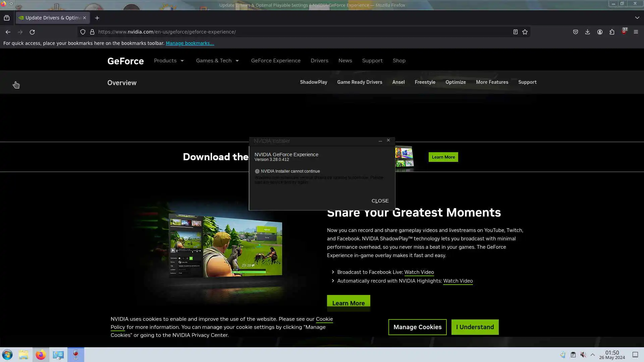
Task: Go to the ShadowPlay section tab
Action: click(x=313, y=82)
